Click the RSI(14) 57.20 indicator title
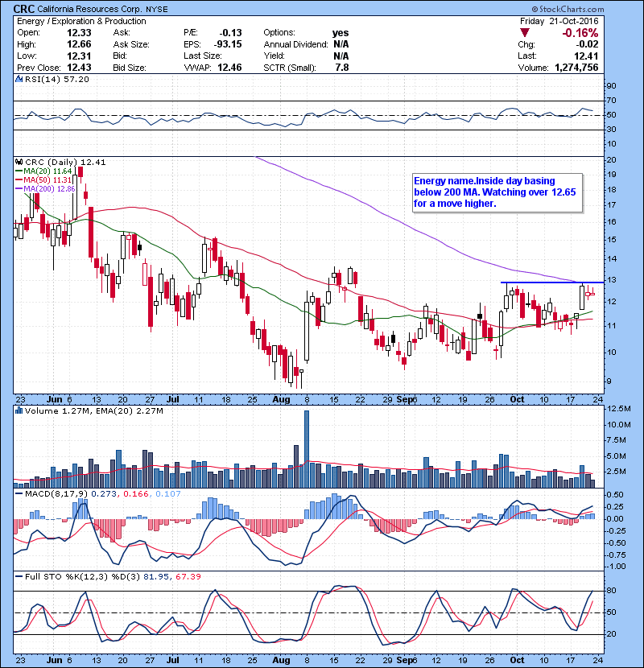 pyautogui.click(x=57, y=79)
